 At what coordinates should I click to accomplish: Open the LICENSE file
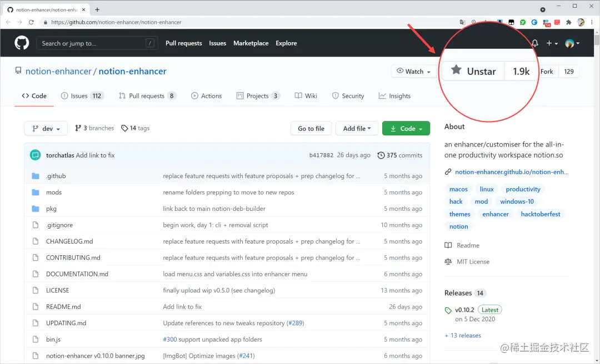57,291
